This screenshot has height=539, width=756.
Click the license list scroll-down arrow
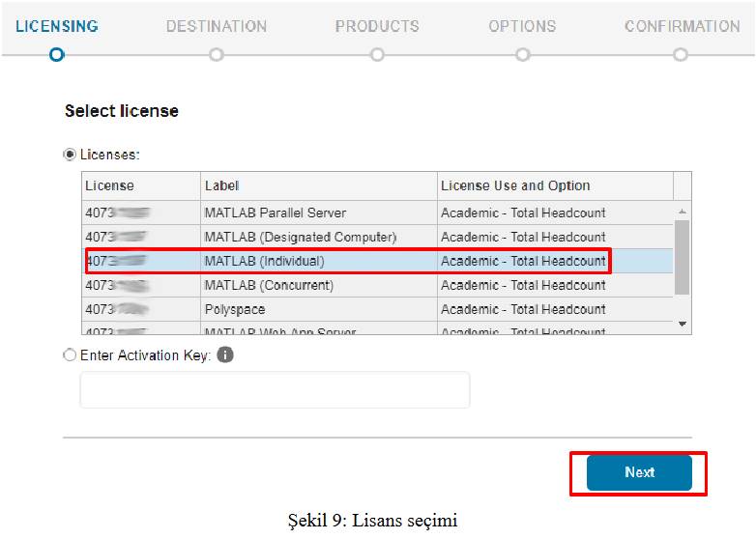[x=683, y=324]
